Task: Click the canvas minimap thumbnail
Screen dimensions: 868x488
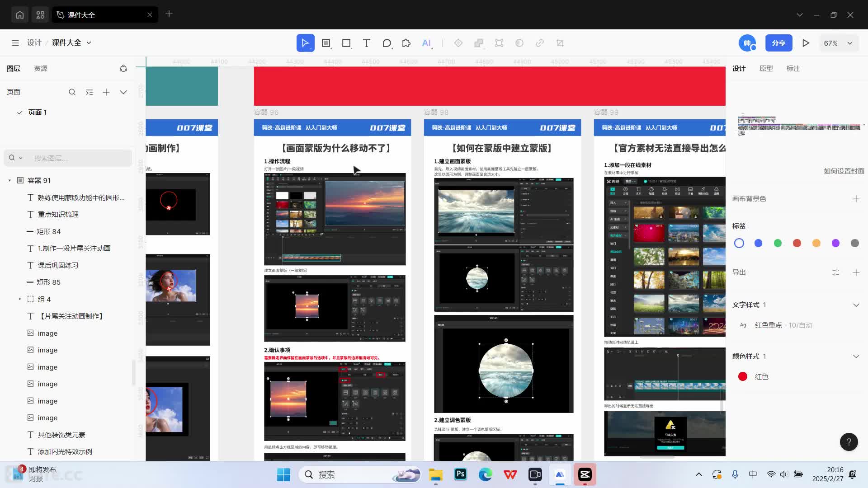Action: click(799, 126)
